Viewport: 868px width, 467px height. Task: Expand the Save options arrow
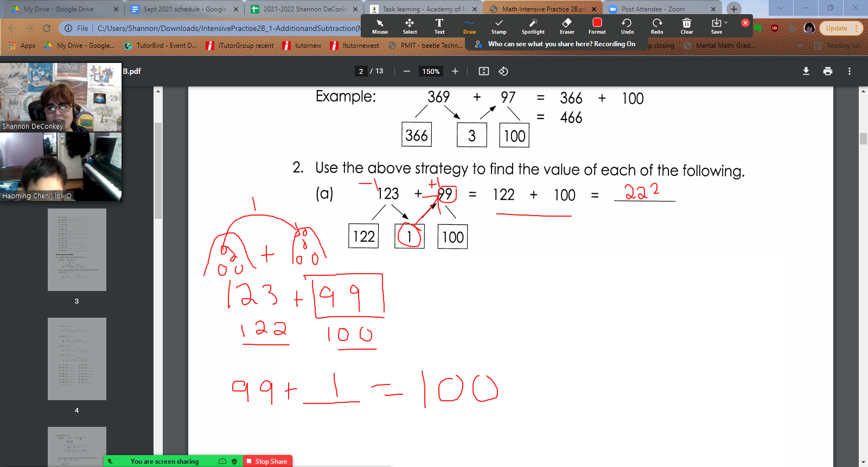point(726,22)
